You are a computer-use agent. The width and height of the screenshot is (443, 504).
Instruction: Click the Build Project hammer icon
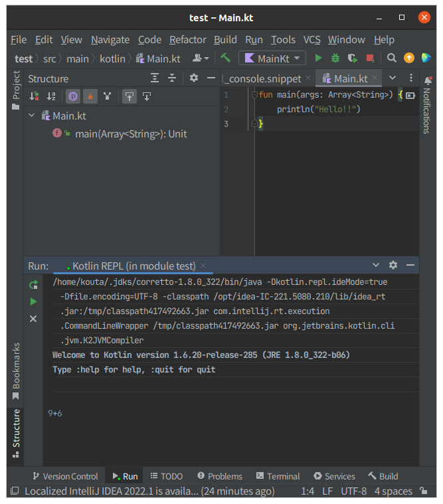point(225,58)
